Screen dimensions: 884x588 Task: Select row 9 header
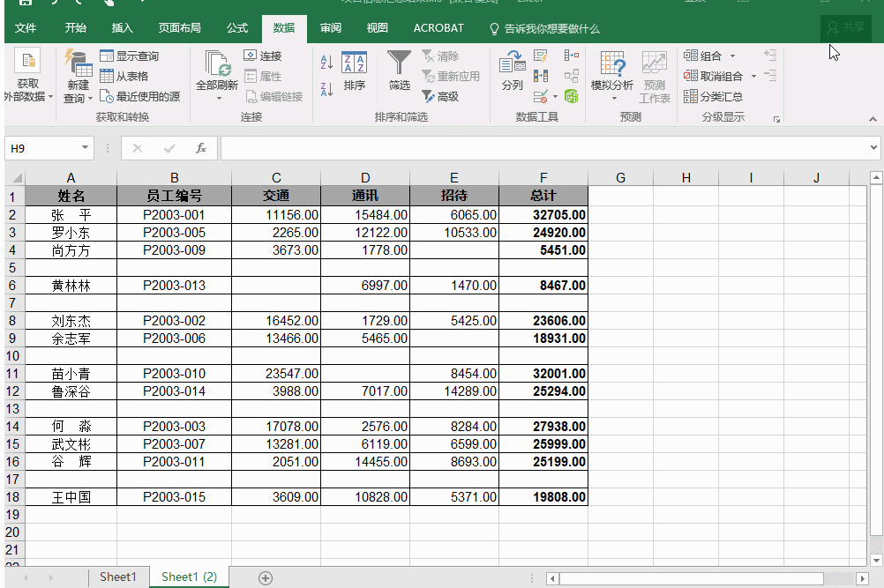pyautogui.click(x=12, y=339)
